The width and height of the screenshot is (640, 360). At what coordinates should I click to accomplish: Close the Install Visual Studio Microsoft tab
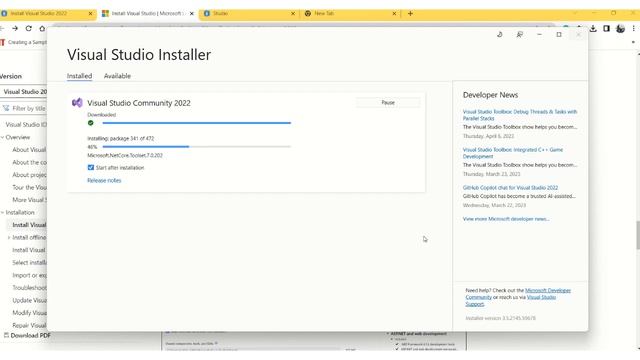pos(192,13)
